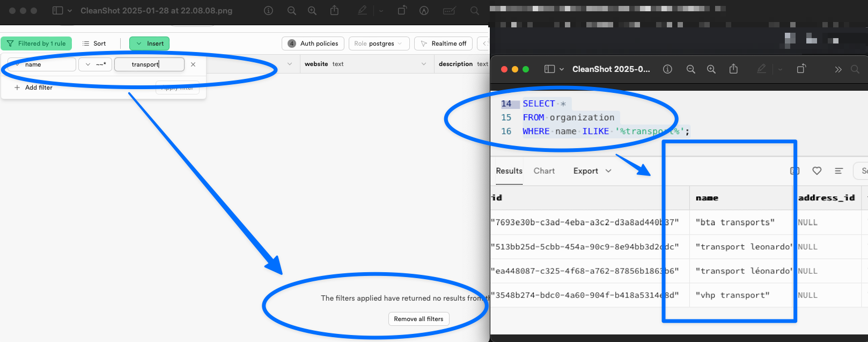Open column menu left of website column

290,64
